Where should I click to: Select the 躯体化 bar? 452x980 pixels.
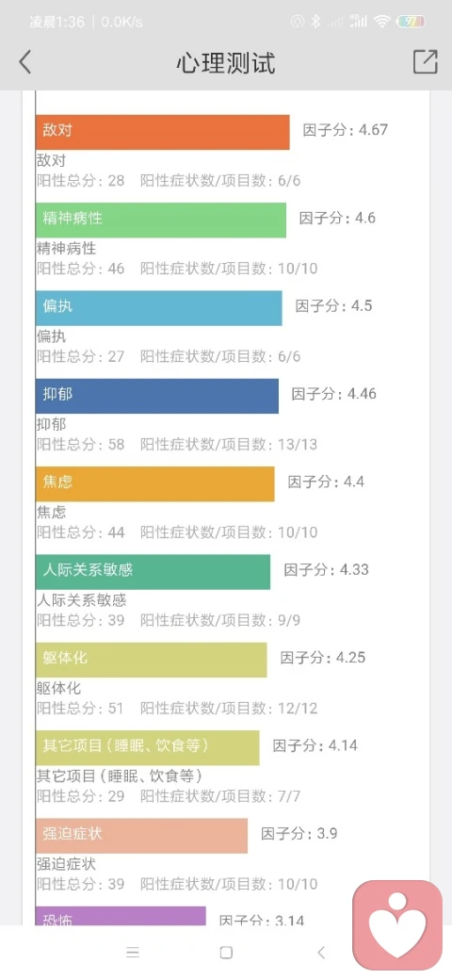coord(151,660)
